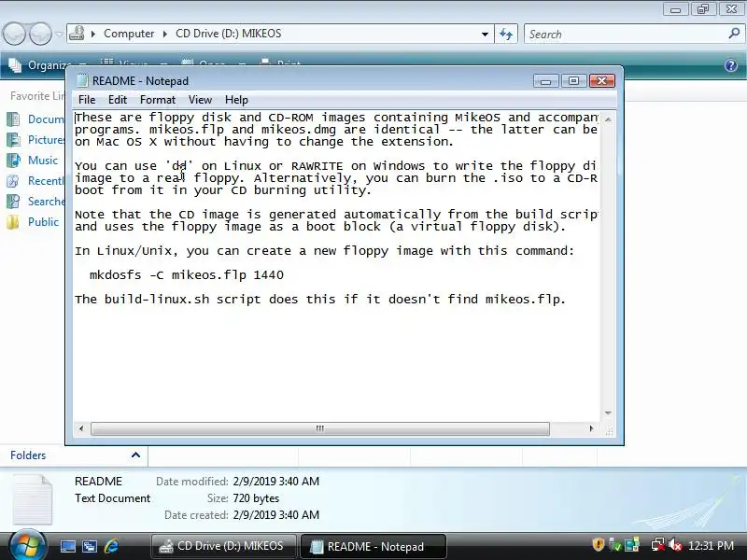
Task: Open the Recently Changed favorite link
Action: tap(46, 180)
